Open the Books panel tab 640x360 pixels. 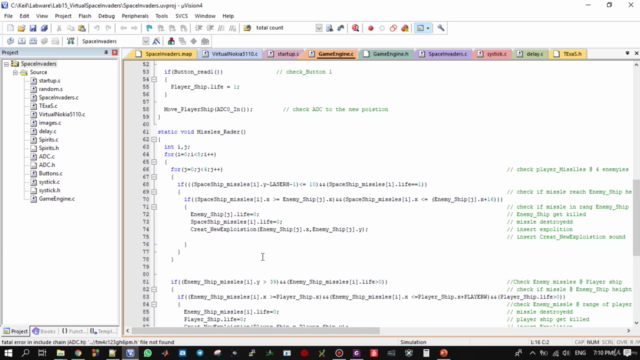click(44, 331)
